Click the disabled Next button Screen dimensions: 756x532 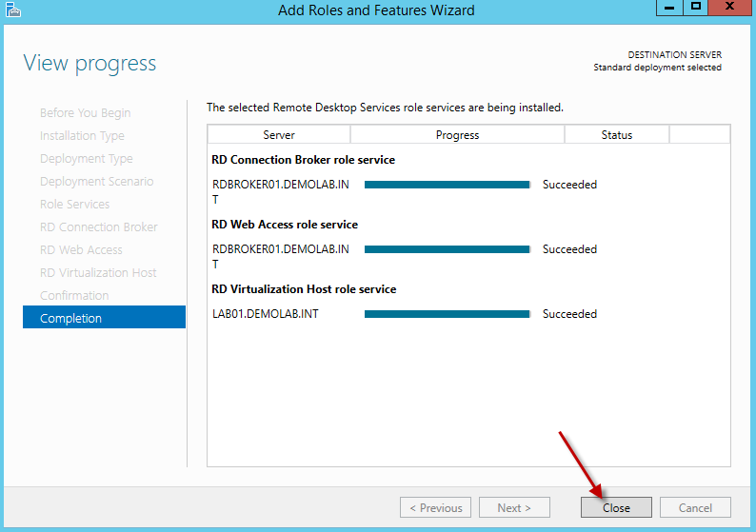tap(514, 507)
